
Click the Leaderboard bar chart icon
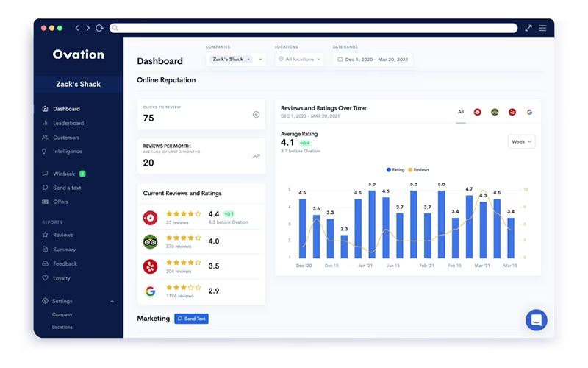45,123
